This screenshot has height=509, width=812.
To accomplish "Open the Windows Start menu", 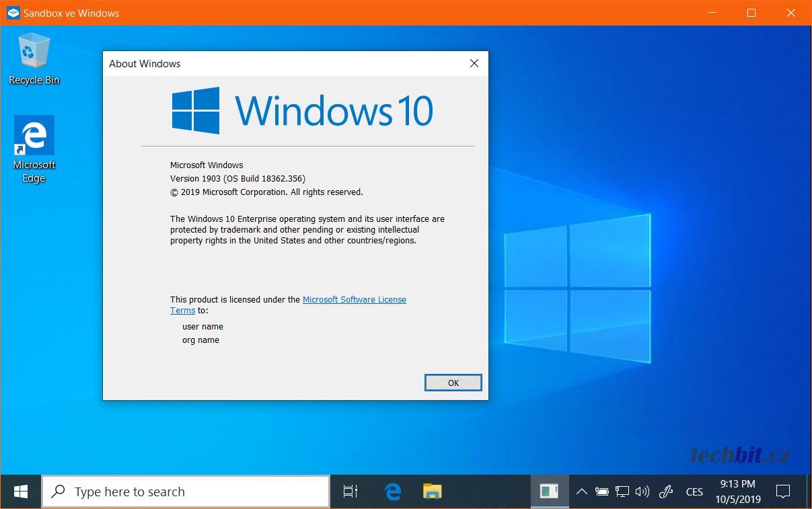I will pos(21,492).
